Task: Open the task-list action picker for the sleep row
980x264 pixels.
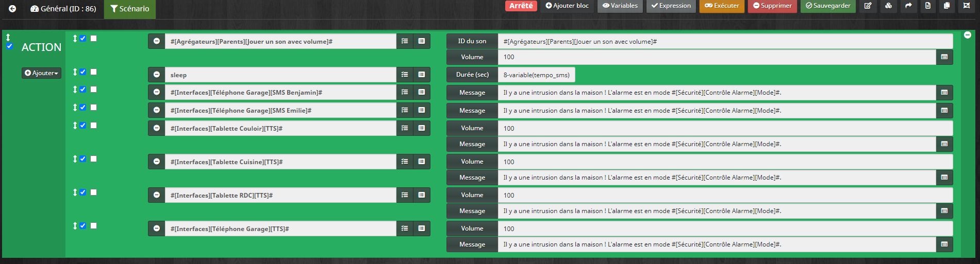Action: click(x=405, y=75)
